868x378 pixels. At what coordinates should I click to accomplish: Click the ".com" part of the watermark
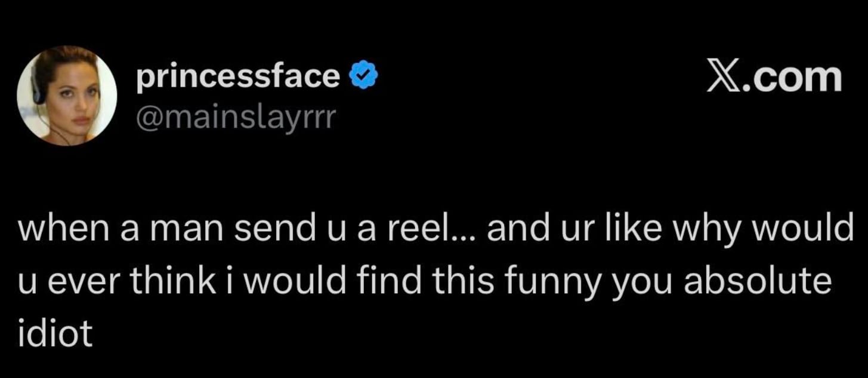pyautogui.click(x=791, y=78)
